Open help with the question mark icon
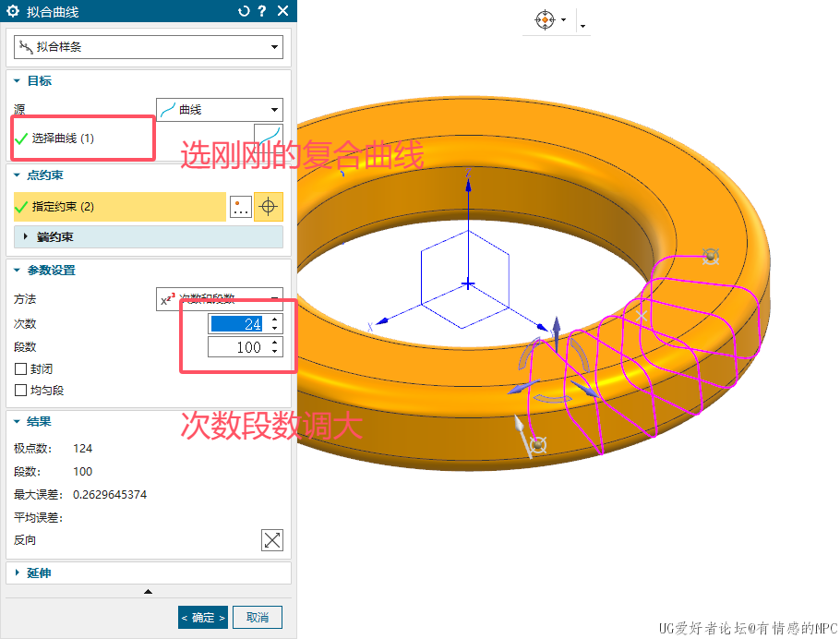Image resolution: width=840 pixels, height=639 pixels. [x=262, y=11]
